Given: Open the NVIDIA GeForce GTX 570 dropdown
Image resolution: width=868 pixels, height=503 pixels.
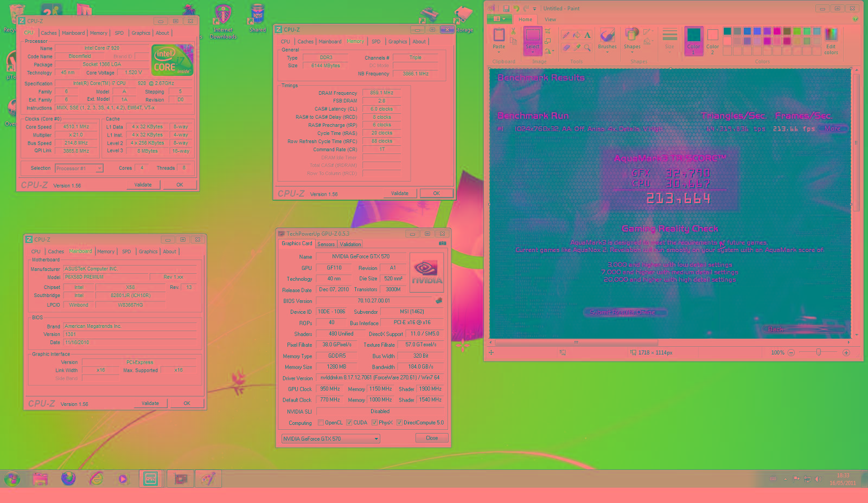Looking at the screenshot, I should [330, 438].
